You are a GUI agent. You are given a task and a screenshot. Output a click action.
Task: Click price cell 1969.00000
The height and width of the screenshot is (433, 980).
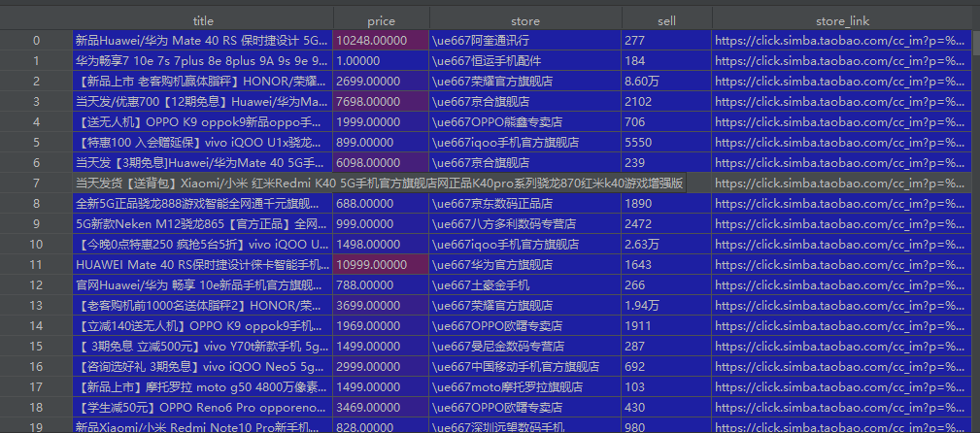pos(382,326)
